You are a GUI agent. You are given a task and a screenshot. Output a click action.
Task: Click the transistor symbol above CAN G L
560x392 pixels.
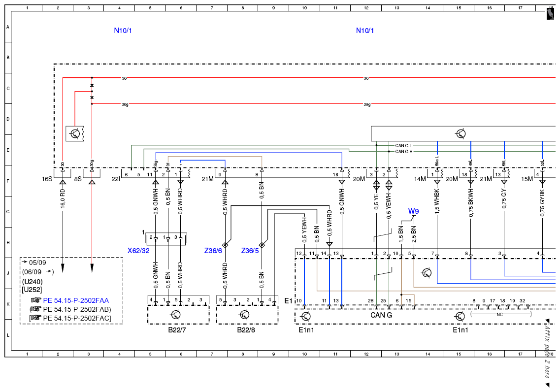click(x=461, y=134)
